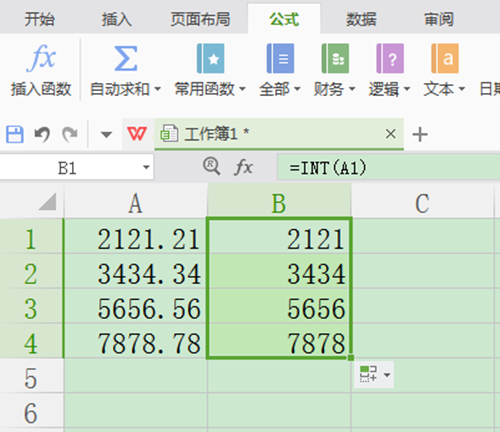Select column B header
This screenshot has width=500, height=432.
point(279,202)
